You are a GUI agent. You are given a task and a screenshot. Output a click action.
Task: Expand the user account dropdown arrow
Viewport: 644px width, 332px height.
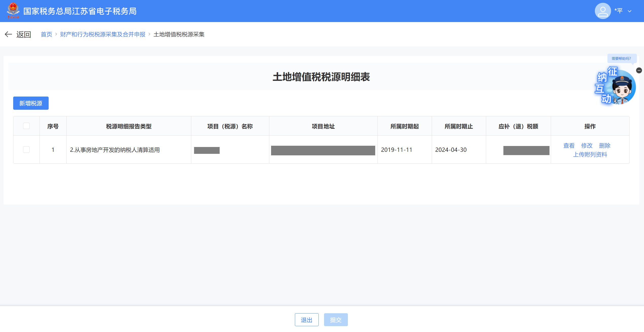click(x=630, y=11)
